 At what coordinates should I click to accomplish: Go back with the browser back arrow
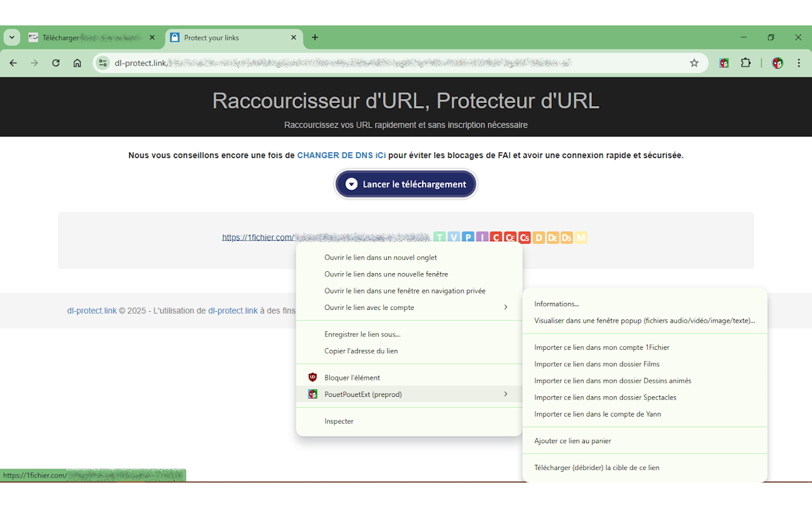[13, 63]
